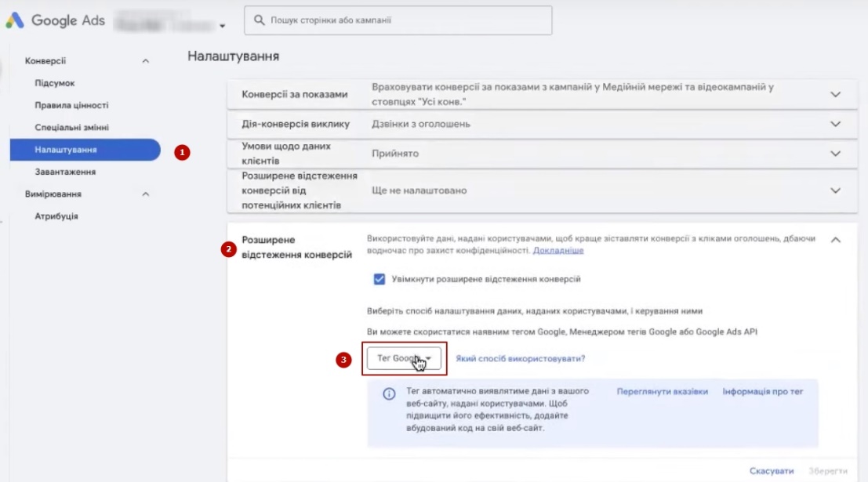Image resolution: width=868 pixels, height=482 pixels.
Task: Collapse the Вимірювання sidebar section
Action: pyautogui.click(x=145, y=194)
